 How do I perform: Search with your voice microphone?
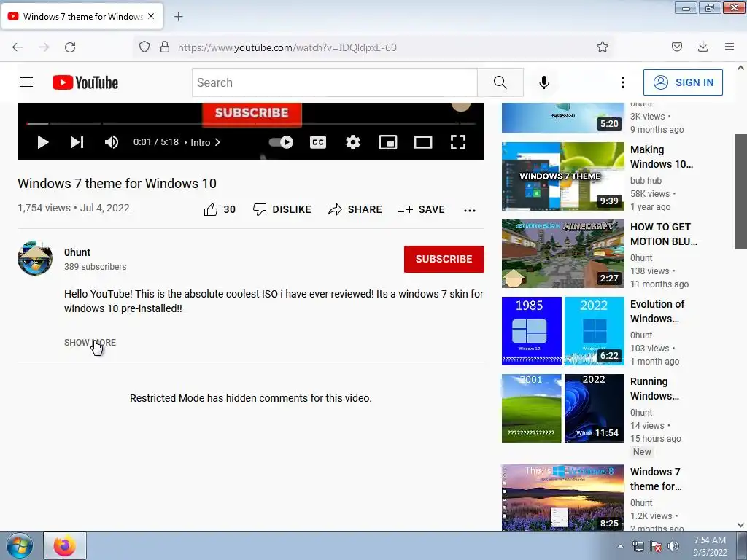point(544,82)
